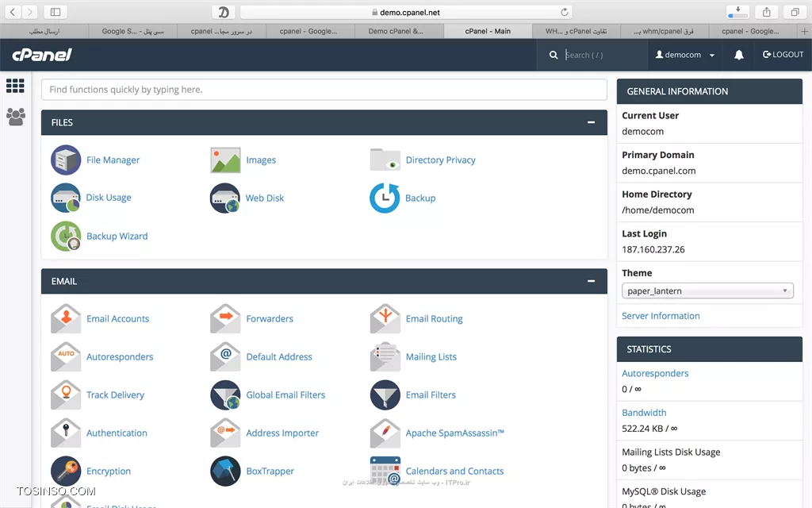Open the Global Email Filters funnel icon
This screenshot has height=508, width=812.
click(x=225, y=395)
